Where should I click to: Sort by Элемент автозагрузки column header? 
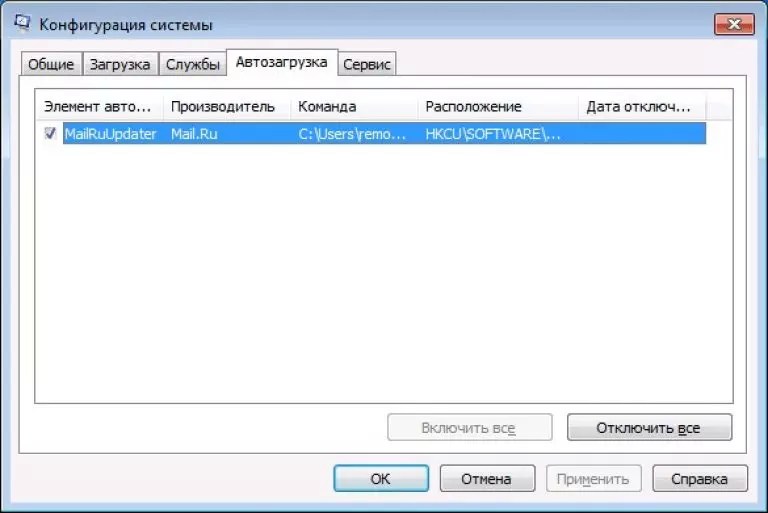pyautogui.click(x=98, y=106)
